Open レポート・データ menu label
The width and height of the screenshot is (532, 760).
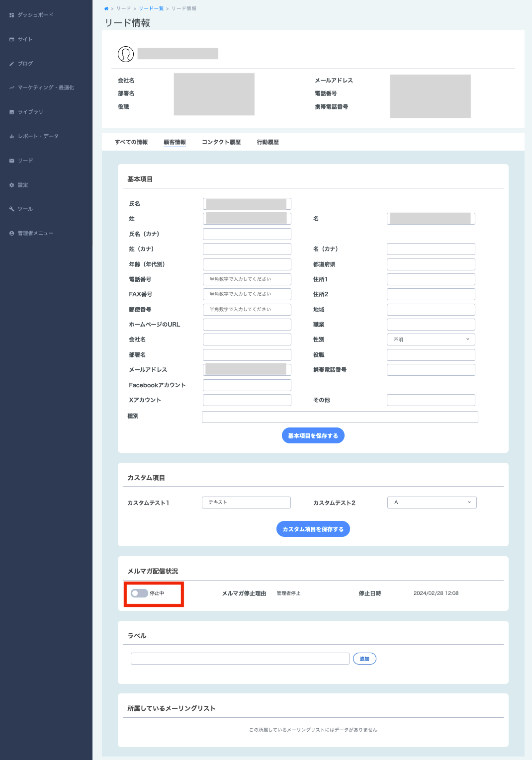click(x=38, y=136)
